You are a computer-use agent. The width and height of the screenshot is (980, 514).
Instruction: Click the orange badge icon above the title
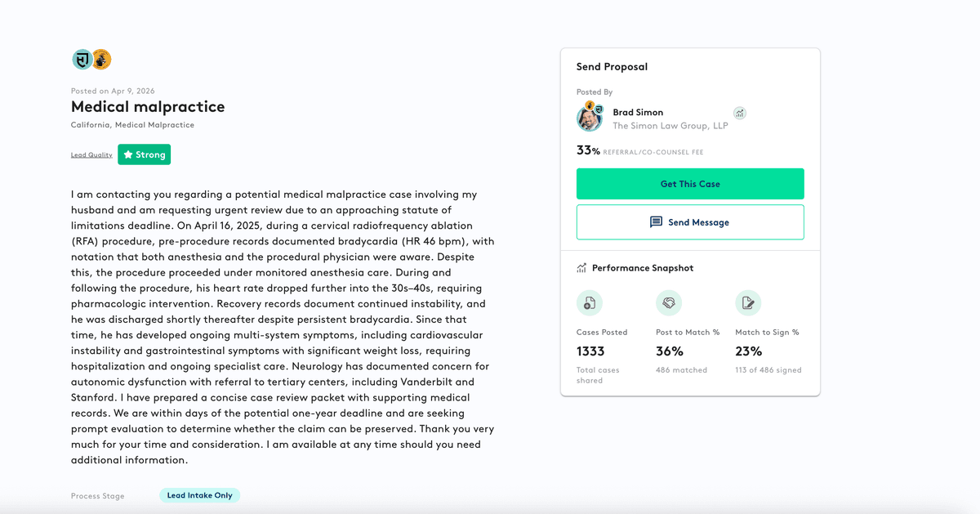(x=101, y=60)
